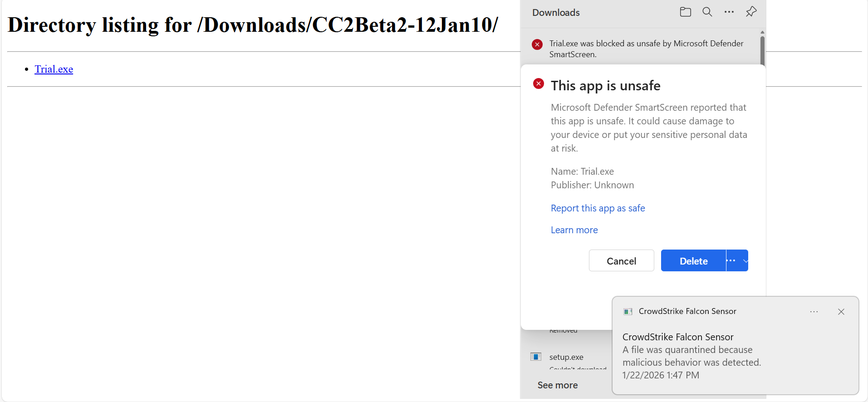The height and width of the screenshot is (402, 868).
Task: Open CrowdStrike notification options menu
Action: 814,312
